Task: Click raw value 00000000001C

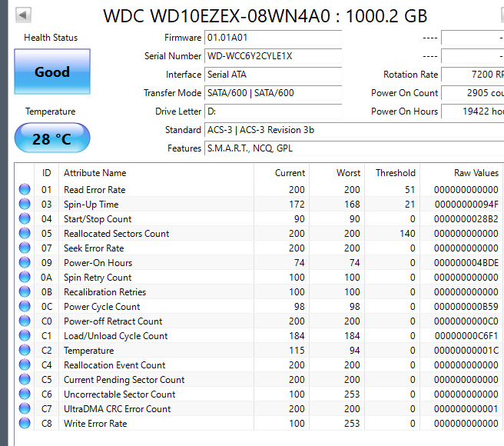Action: pos(466,351)
